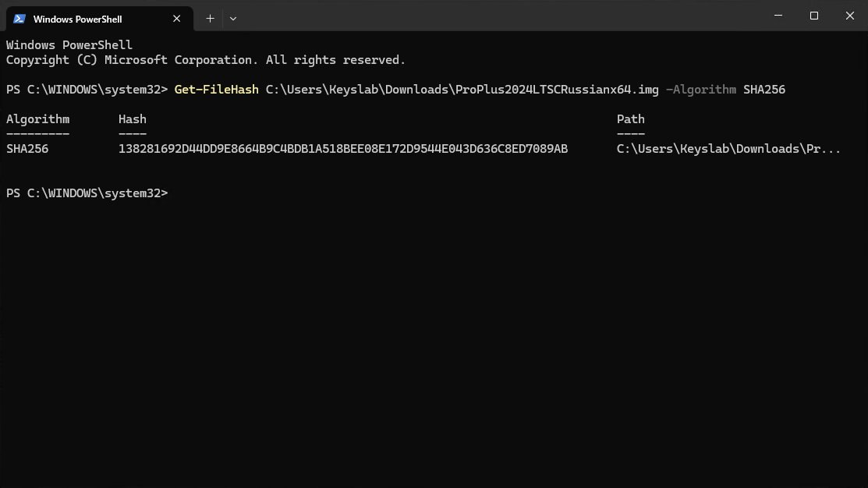Click the SHA256 value under Algorithm

click(27, 149)
